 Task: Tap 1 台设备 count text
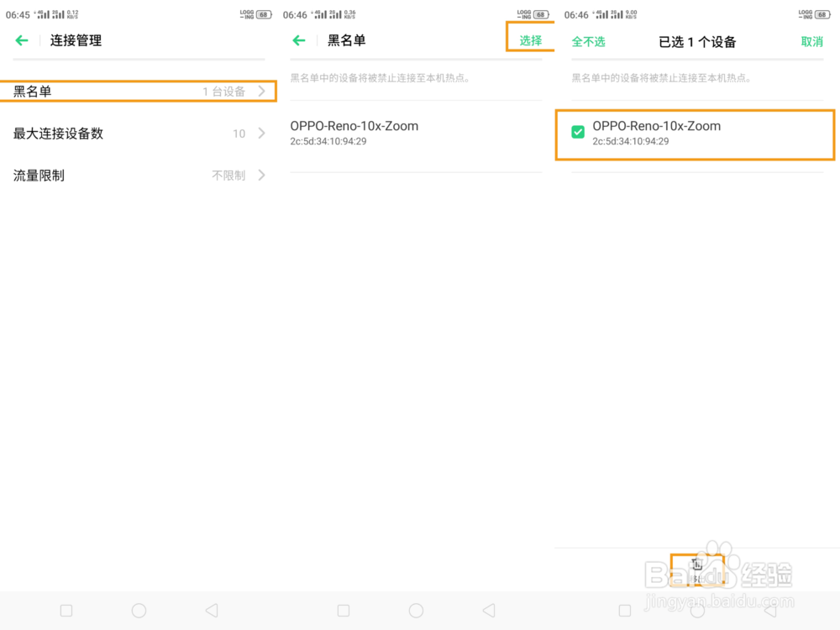click(224, 92)
